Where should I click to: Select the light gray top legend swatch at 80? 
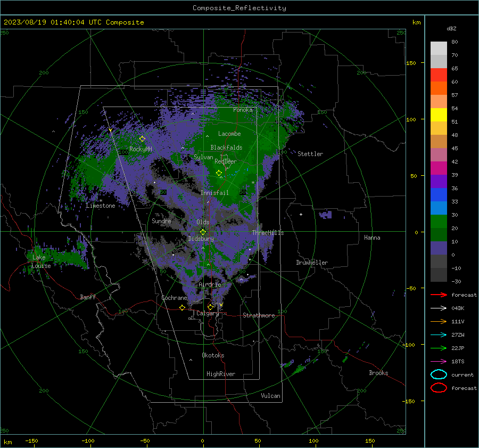[439, 48]
